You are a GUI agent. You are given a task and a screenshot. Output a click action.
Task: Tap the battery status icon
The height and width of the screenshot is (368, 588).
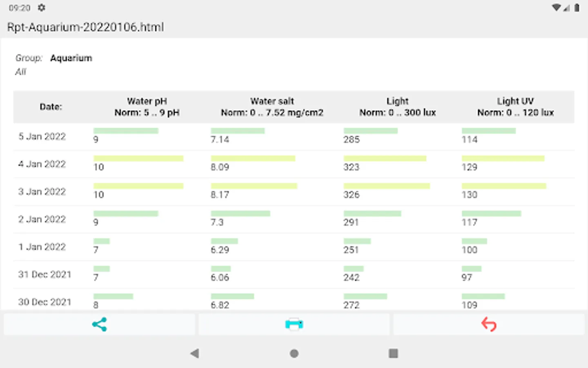click(x=577, y=8)
